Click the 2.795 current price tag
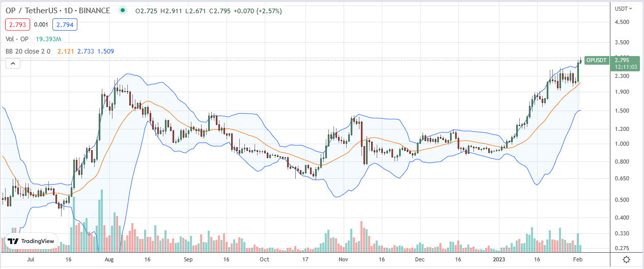 click(x=621, y=60)
